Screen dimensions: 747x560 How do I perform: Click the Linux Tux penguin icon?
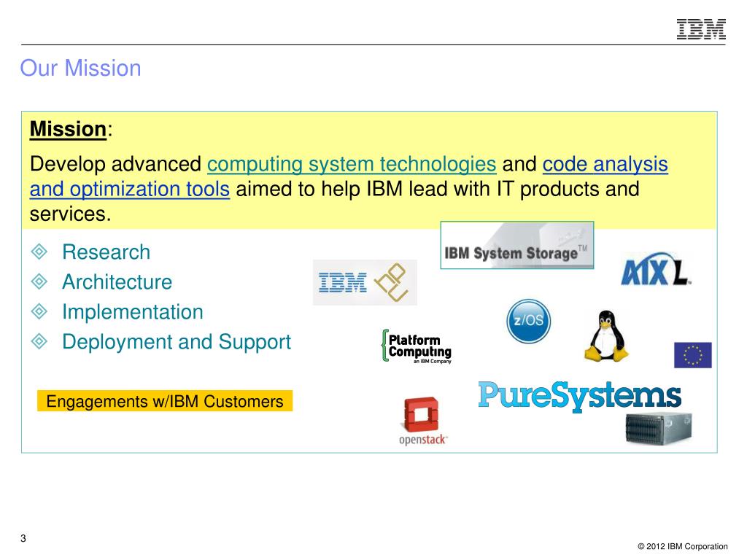pos(606,337)
